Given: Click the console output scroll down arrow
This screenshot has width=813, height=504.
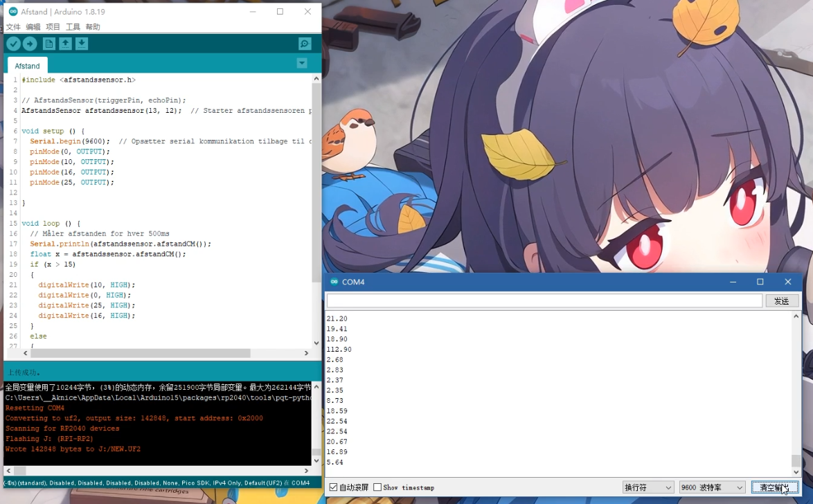Looking at the screenshot, I should pyautogui.click(x=316, y=460).
